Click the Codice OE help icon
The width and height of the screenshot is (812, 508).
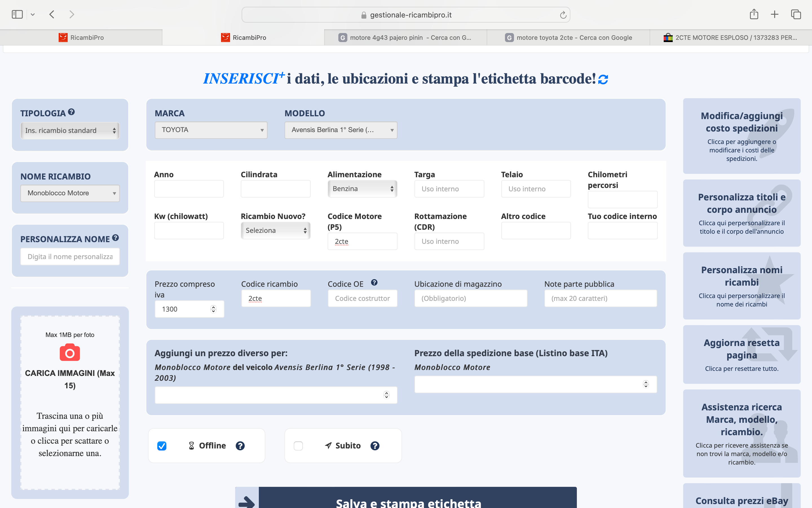coord(374,283)
